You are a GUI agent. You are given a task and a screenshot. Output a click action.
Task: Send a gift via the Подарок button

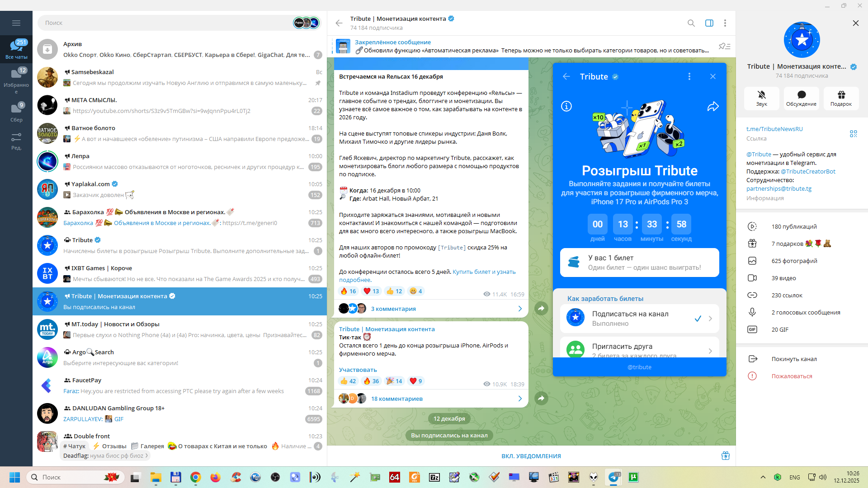click(841, 98)
